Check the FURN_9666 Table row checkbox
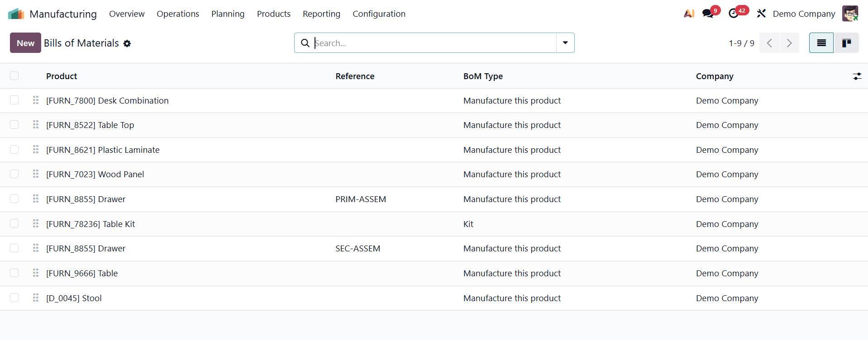This screenshot has height=340, width=868. [x=14, y=273]
